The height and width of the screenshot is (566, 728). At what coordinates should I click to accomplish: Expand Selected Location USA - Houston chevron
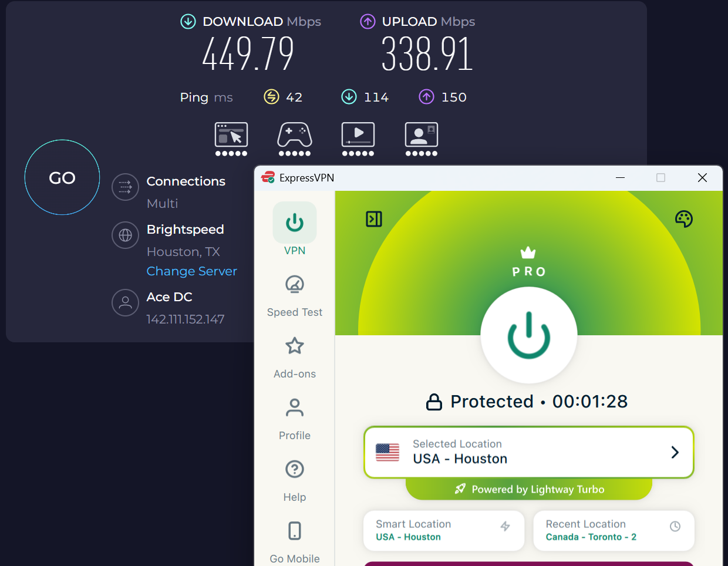tap(675, 452)
